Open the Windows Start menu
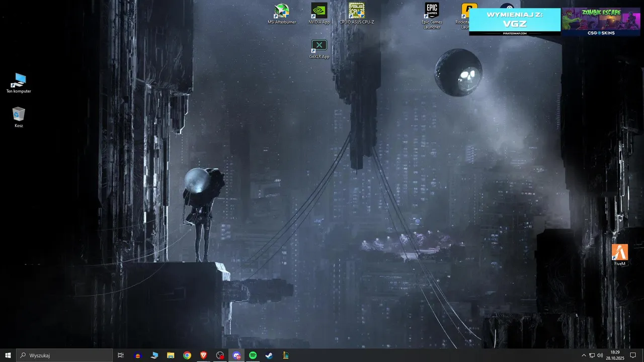Image resolution: width=644 pixels, height=362 pixels. click(8, 355)
